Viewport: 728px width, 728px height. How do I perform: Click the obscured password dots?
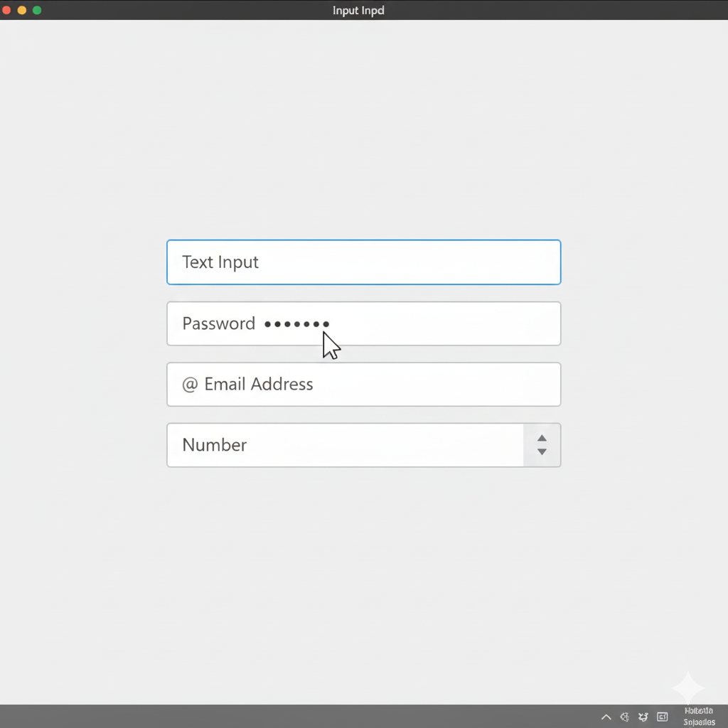click(296, 323)
